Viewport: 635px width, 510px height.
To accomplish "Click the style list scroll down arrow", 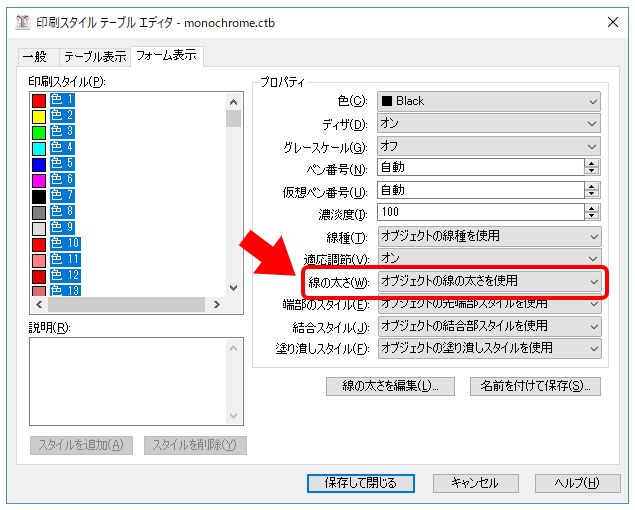I will (x=234, y=288).
